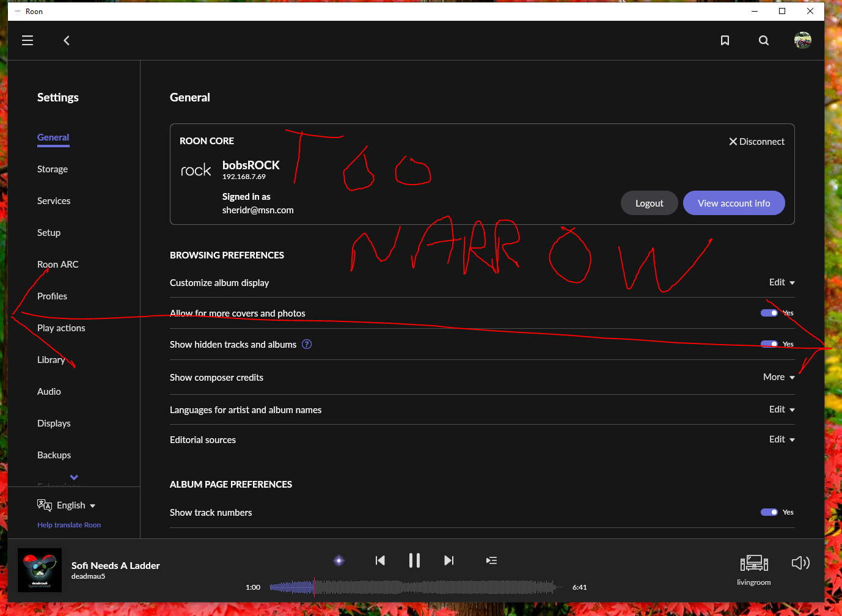Click the language translate icon
The image size is (842, 616).
tap(44, 505)
